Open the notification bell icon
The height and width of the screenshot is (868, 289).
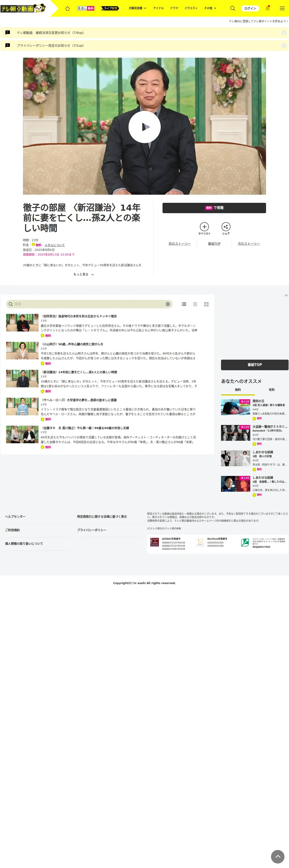click(x=267, y=8)
